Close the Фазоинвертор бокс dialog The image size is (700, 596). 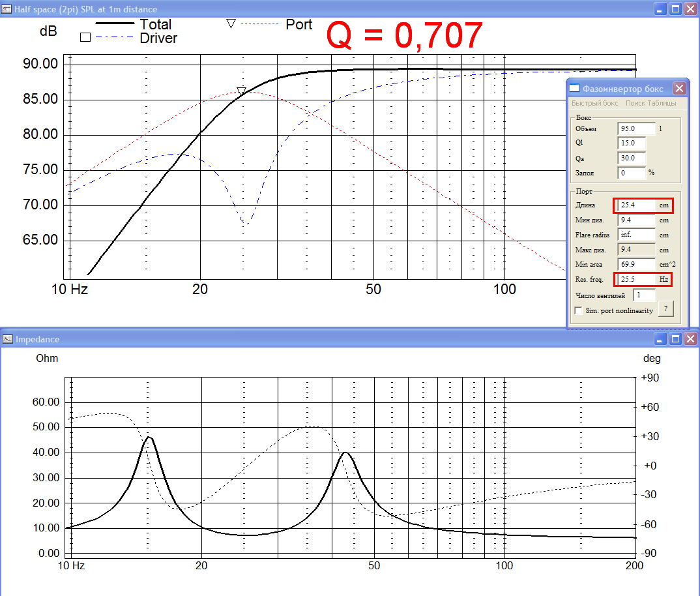tap(679, 89)
